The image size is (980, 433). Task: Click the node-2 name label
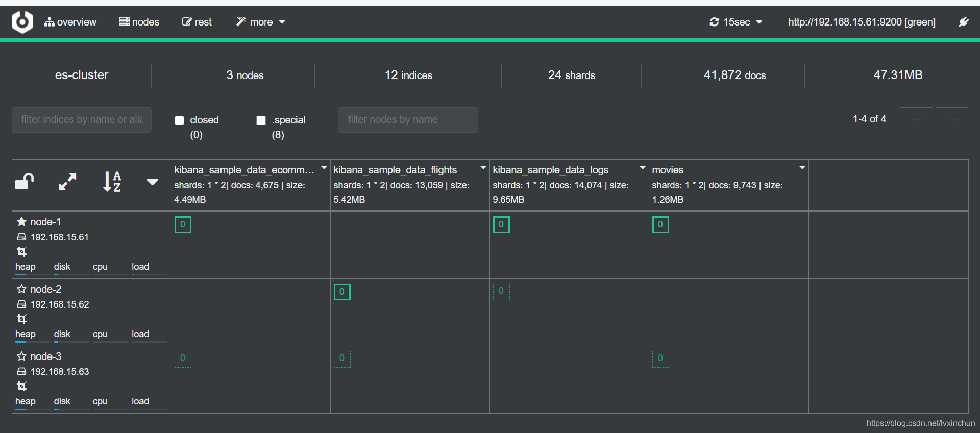point(46,289)
